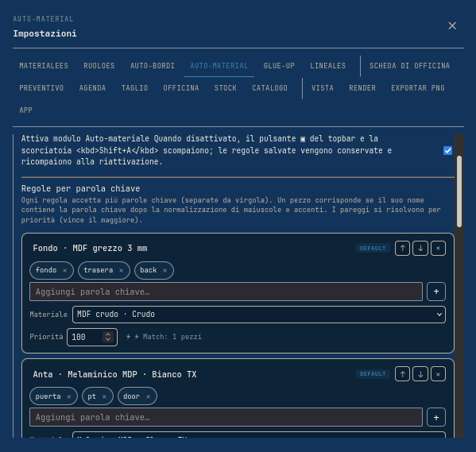Image resolution: width=476 pixels, height=452 pixels.
Task: Select the EXPORTAR PNG tab
Action: (418, 88)
